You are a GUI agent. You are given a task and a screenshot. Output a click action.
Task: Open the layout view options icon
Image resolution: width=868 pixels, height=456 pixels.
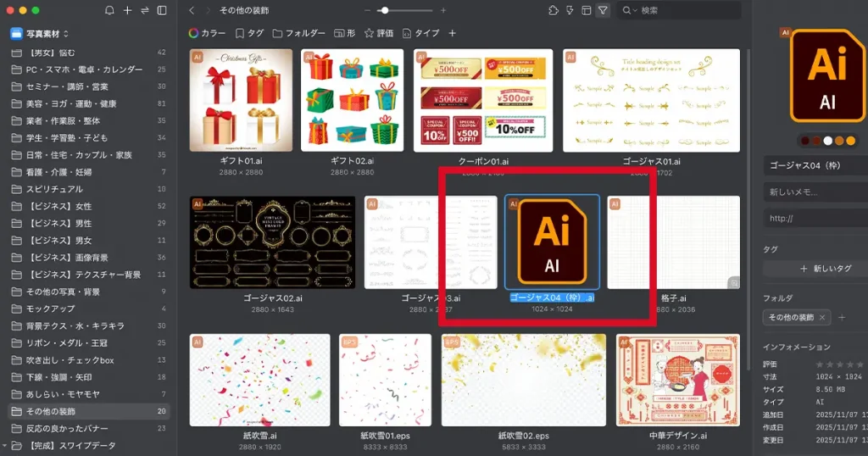pos(587,10)
